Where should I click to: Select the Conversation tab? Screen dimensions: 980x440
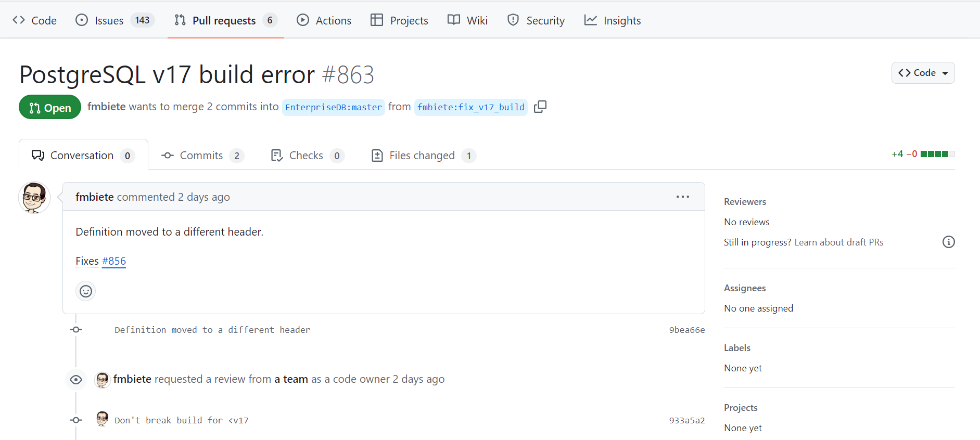[x=83, y=155]
